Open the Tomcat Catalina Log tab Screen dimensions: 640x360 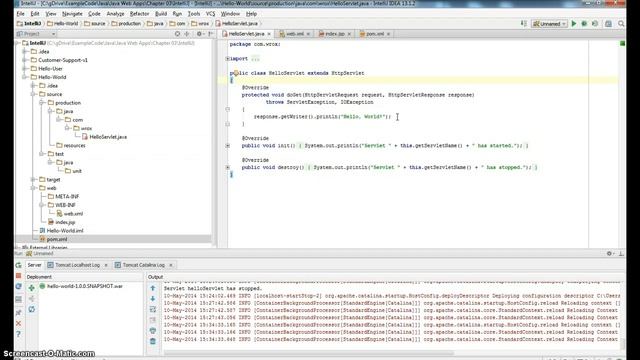[143, 265]
